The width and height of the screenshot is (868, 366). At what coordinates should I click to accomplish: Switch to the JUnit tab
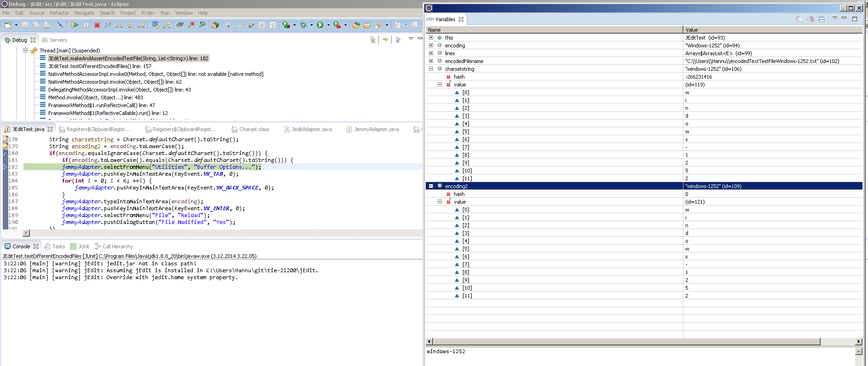tap(79, 246)
